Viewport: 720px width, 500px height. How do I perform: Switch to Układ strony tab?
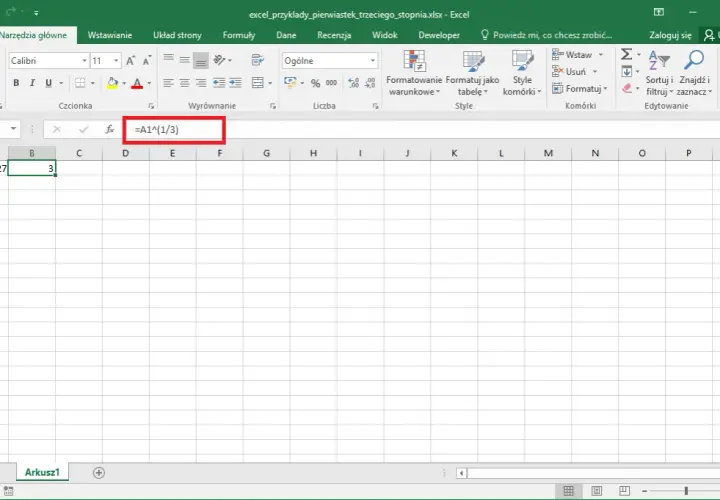pyautogui.click(x=177, y=35)
